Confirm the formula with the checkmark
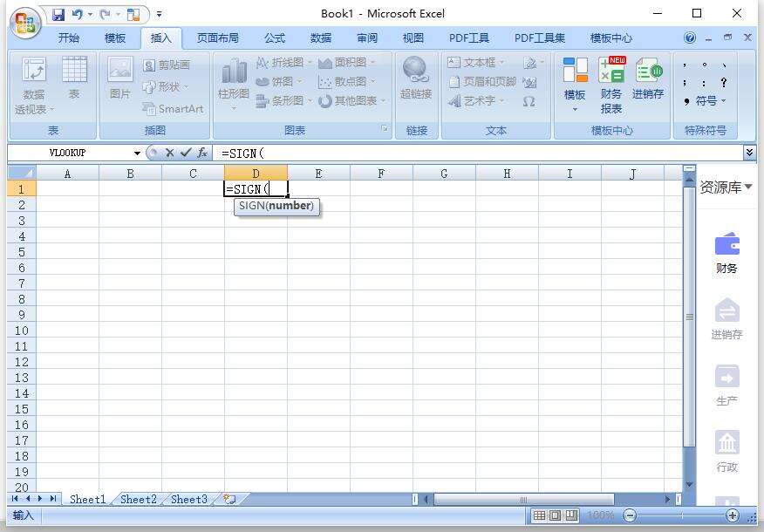This screenshot has width=764, height=532. click(186, 153)
